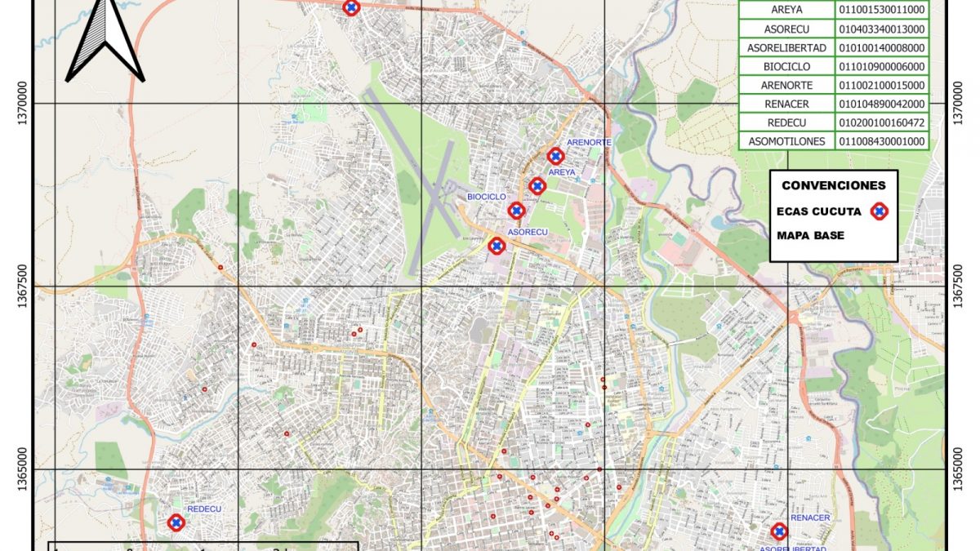Click the left 1370000 grid coordinate label
The height and width of the screenshot is (551, 980).
click(23, 104)
